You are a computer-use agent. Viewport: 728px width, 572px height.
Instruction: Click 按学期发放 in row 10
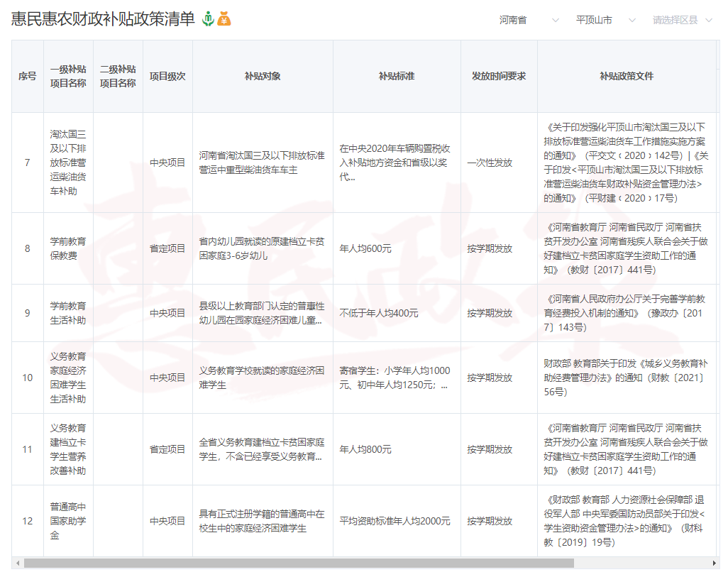[490, 378]
